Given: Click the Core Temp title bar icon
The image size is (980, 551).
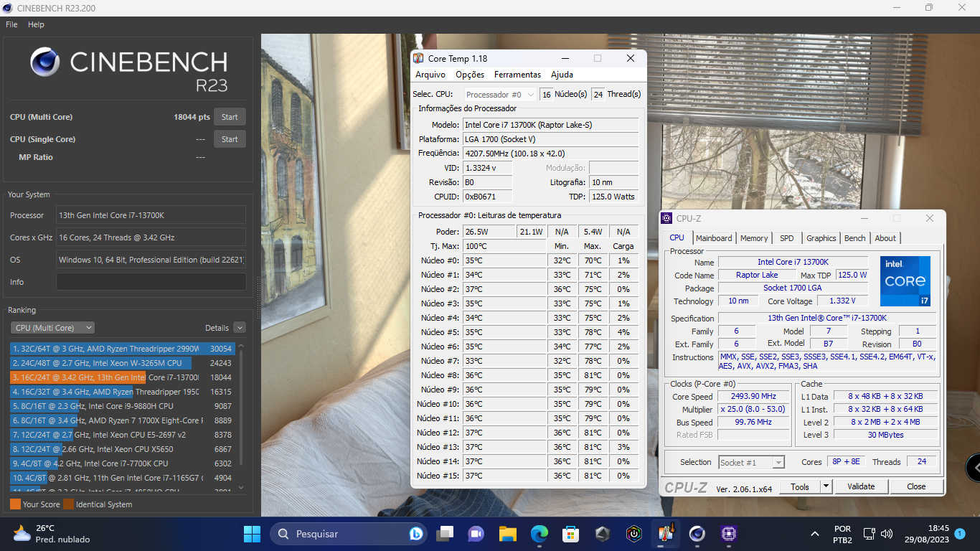Looking at the screenshot, I should coord(420,58).
